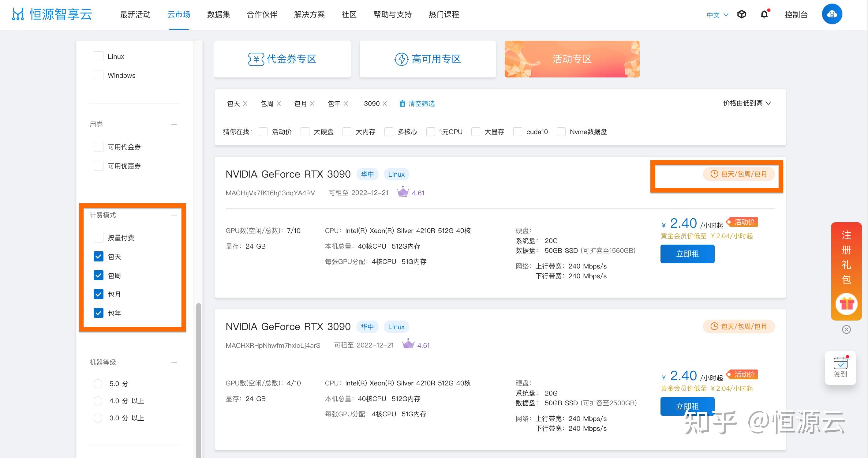The width and height of the screenshot is (868, 458).
Task: Open the 控制台 console link
Action: (796, 15)
